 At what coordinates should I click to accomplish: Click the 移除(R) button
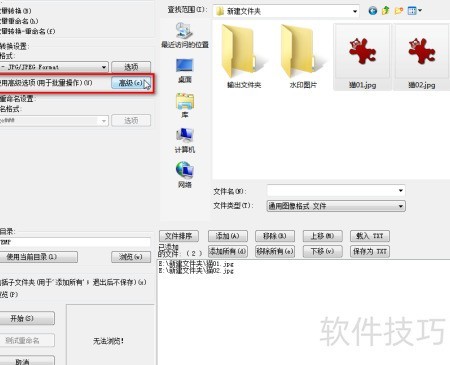pyautogui.click(x=275, y=236)
